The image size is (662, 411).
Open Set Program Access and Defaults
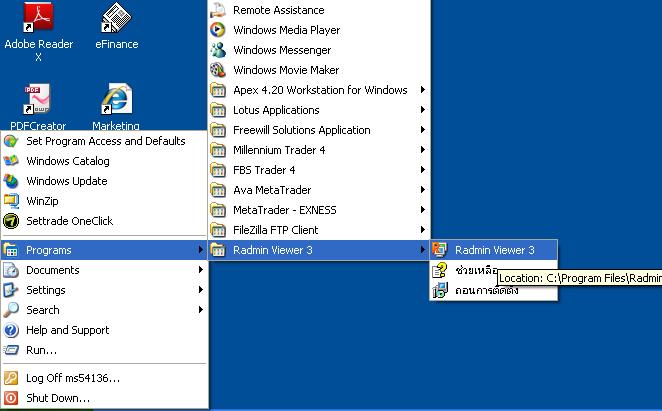coord(105,141)
